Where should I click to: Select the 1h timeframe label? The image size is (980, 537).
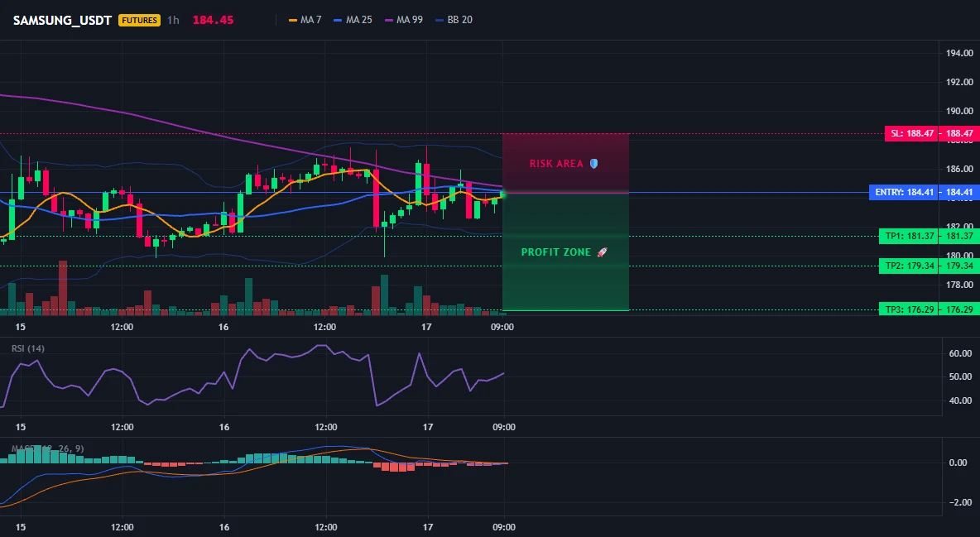[173, 20]
